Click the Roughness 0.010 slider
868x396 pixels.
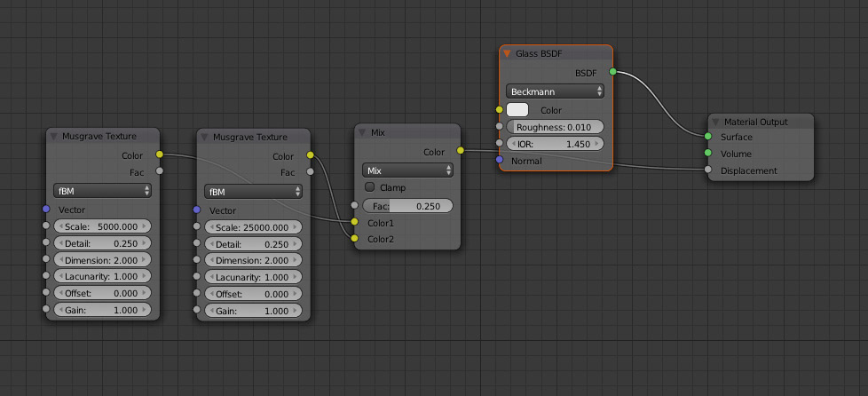click(555, 127)
